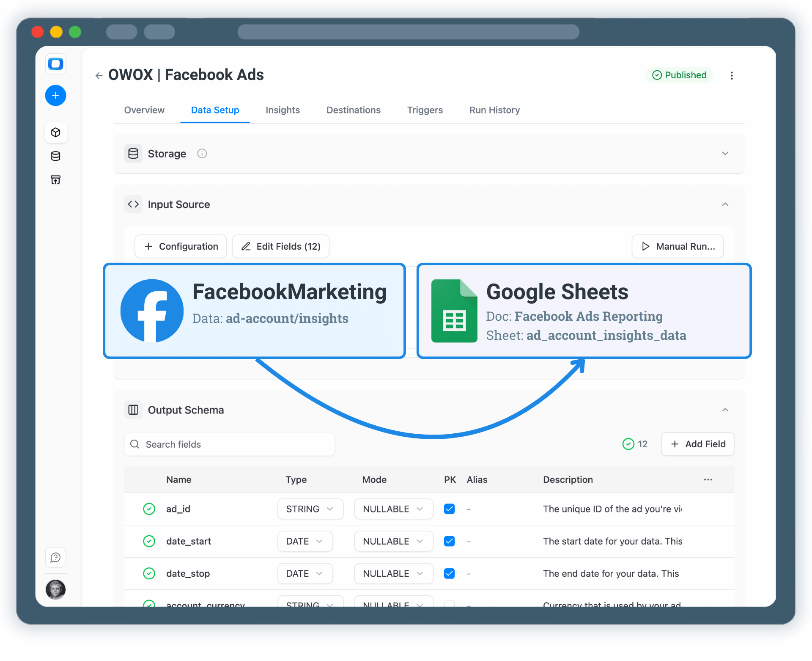Click the Edit Fields (12) button
812x661 pixels.
[x=280, y=246]
